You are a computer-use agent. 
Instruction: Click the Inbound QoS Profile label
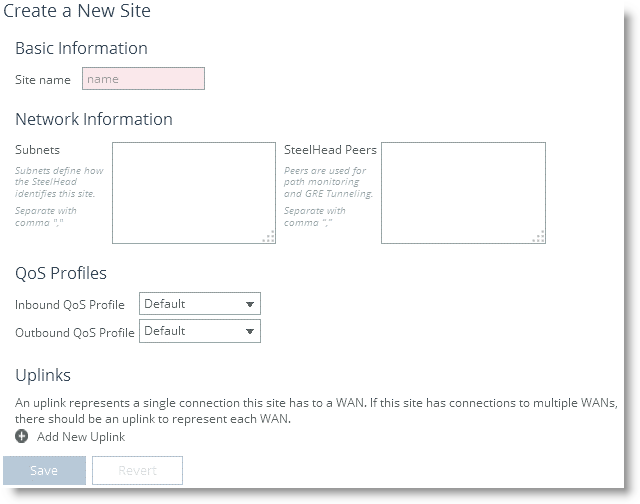pyautogui.click(x=70, y=305)
